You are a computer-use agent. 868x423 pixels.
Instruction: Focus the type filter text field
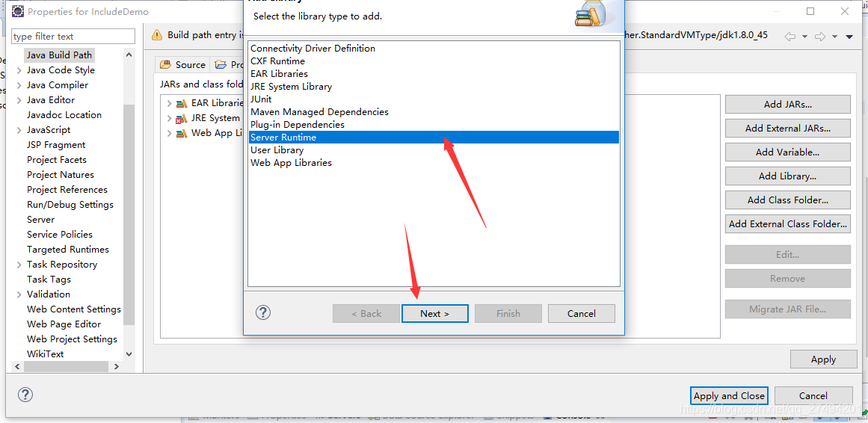[x=73, y=36]
